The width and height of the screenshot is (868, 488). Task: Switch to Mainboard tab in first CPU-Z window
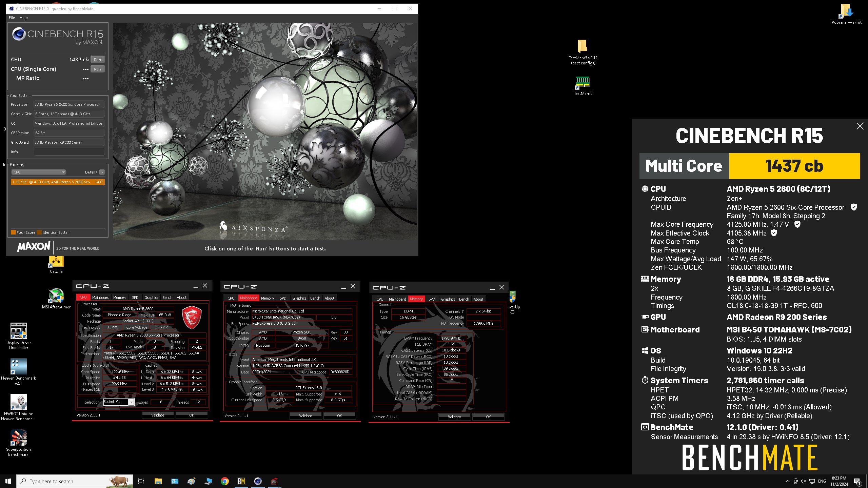(101, 298)
